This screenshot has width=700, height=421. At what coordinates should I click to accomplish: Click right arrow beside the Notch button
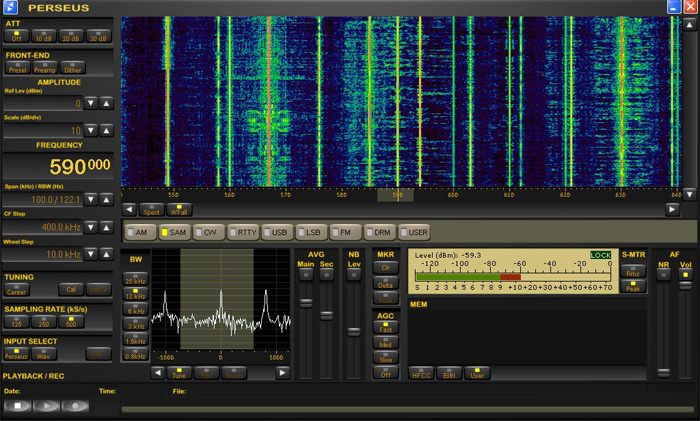[x=282, y=372]
